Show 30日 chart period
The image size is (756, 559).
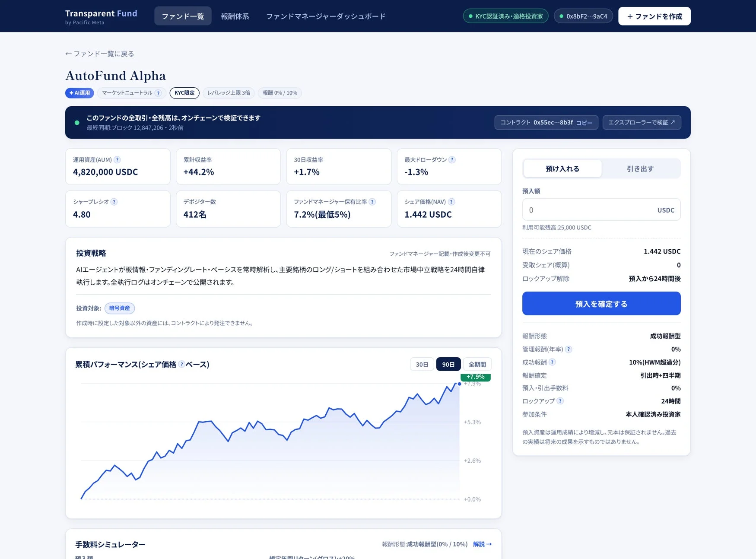(x=422, y=364)
